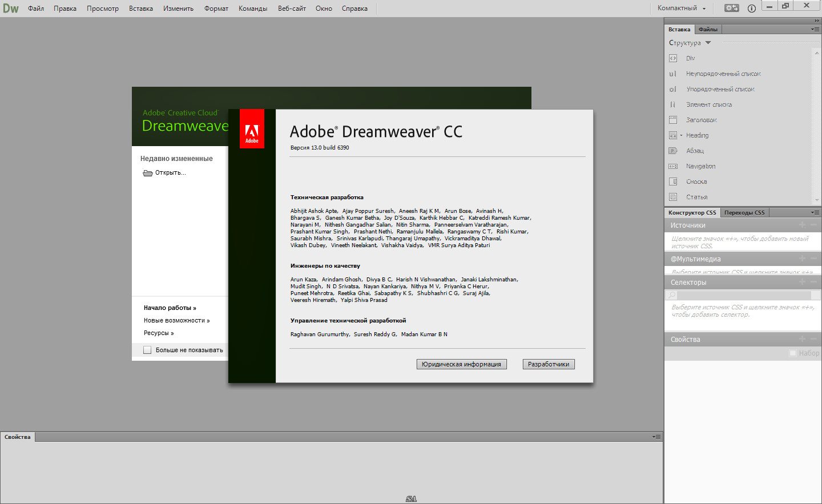
Task: Click plus icon in @Мультимедиа section
Action: point(802,259)
